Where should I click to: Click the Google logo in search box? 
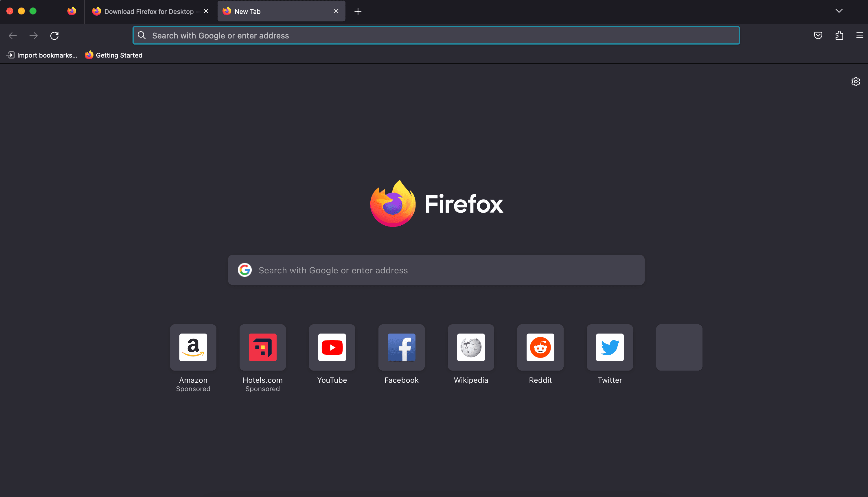pyautogui.click(x=245, y=270)
